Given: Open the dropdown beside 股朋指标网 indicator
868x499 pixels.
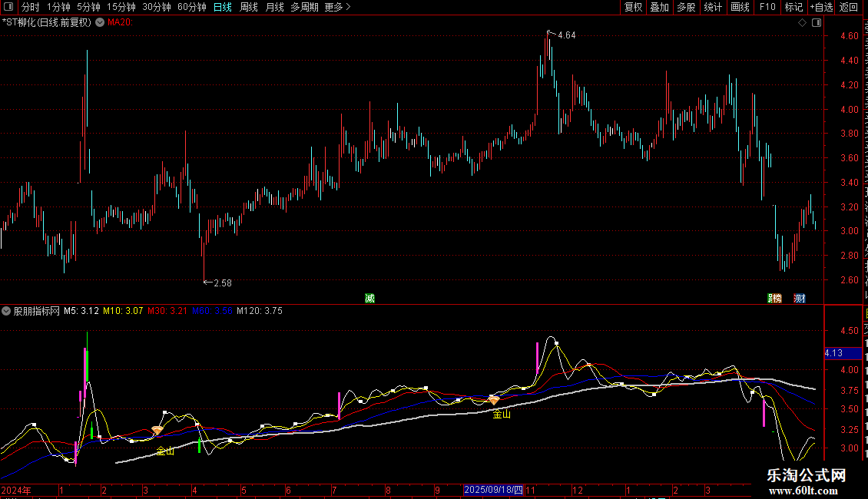Looking at the screenshot, I should pos(6,311).
